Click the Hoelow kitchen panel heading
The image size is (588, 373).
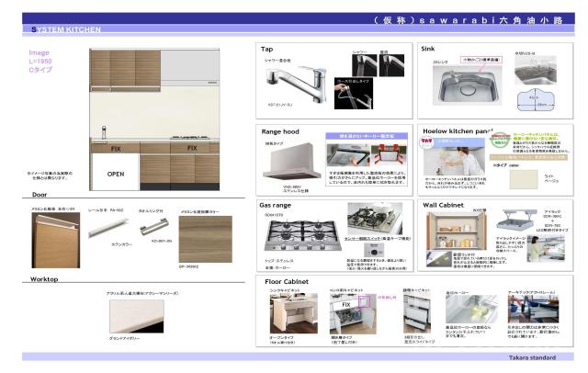point(458,131)
